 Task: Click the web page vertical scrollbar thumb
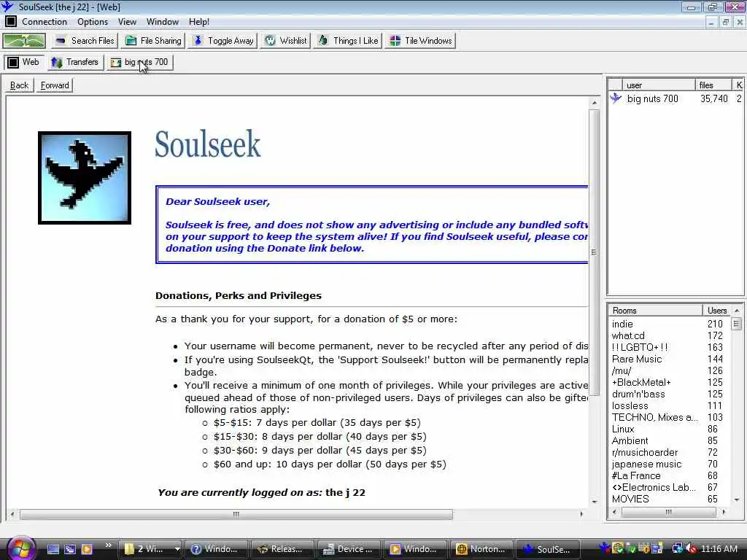(x=594, y=252)
